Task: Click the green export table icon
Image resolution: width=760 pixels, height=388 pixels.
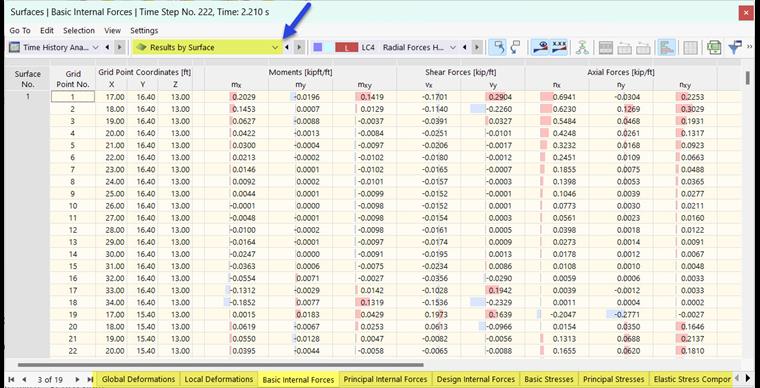Action: click(714, 47)
